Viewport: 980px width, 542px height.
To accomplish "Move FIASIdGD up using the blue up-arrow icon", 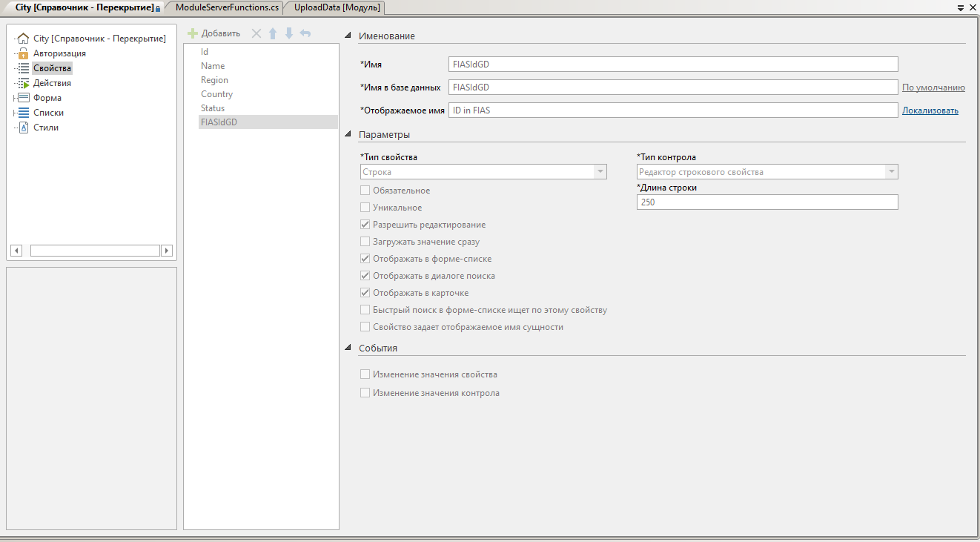I will 273,33.
